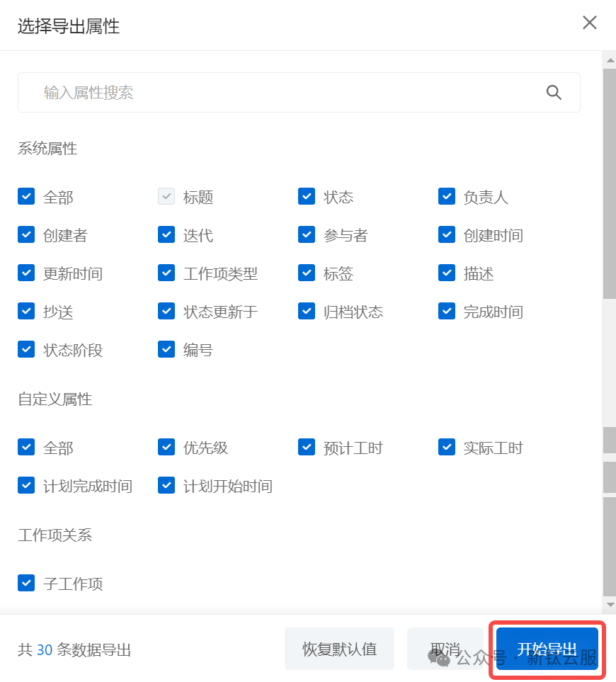Click the scrollbar up arrow
616x682 pixels.
[x=610, y=60]
